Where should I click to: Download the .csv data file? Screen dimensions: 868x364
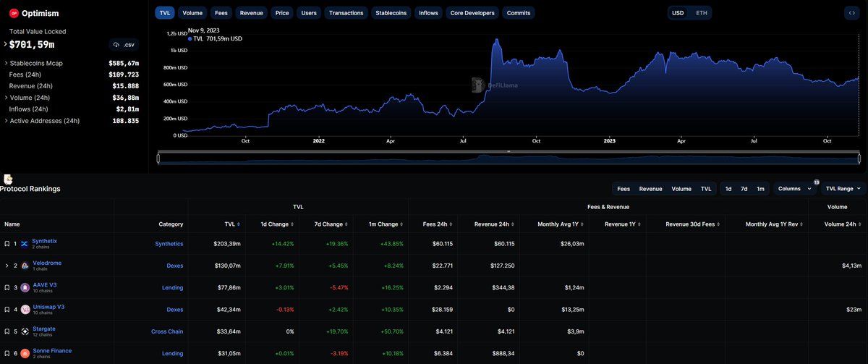[x=124, y=45]
